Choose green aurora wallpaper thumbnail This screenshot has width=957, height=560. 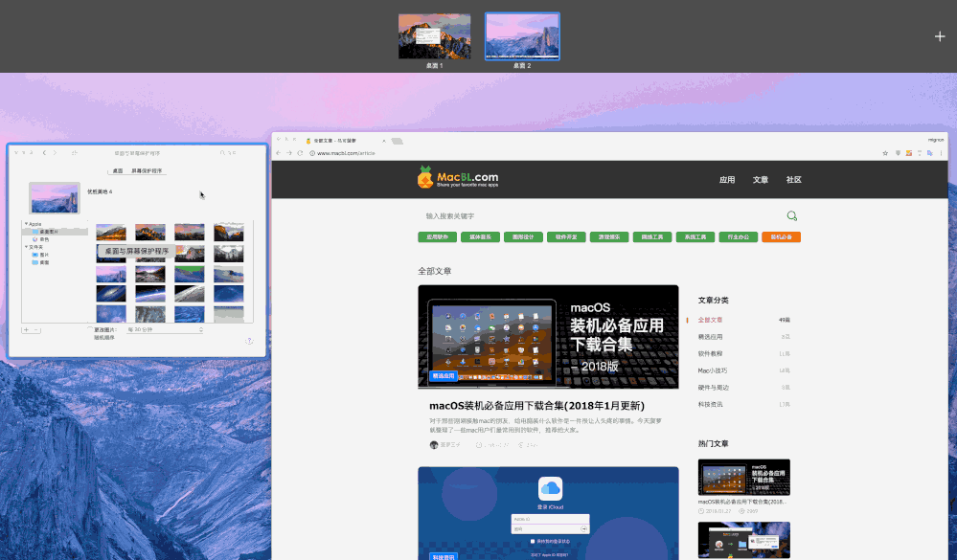(190, 273)
